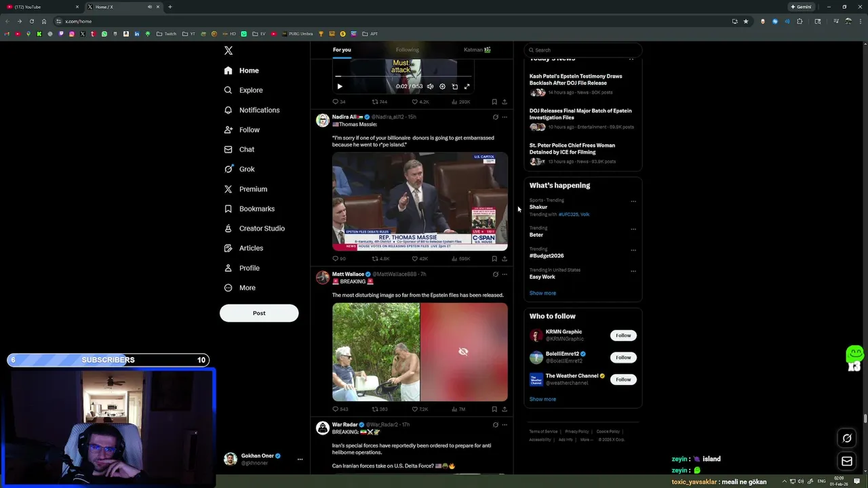The height and width of the screenshot is (488, 868).
Task: Open more options for Beter trend
Action: pyautogui.click(x=633, y=229)
